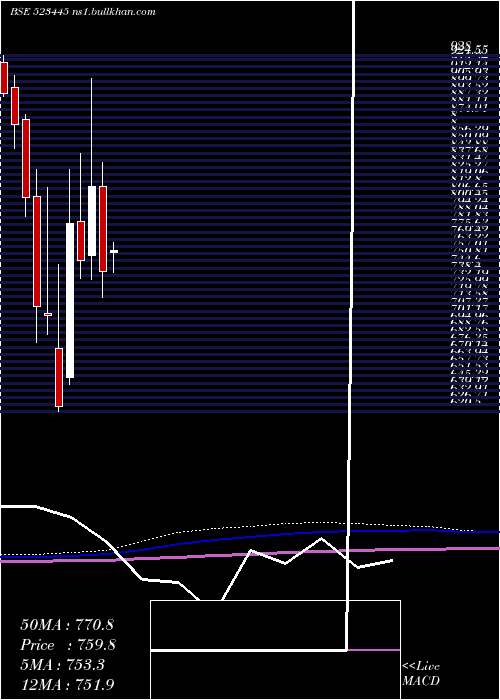Click the small red doji candlestick near 700
This screenshot has height=700, width=500.
[x=48, y=314]
